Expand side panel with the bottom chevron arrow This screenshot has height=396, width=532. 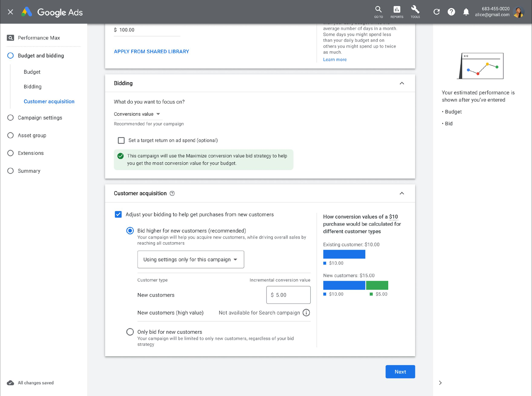tap(440, 383)
